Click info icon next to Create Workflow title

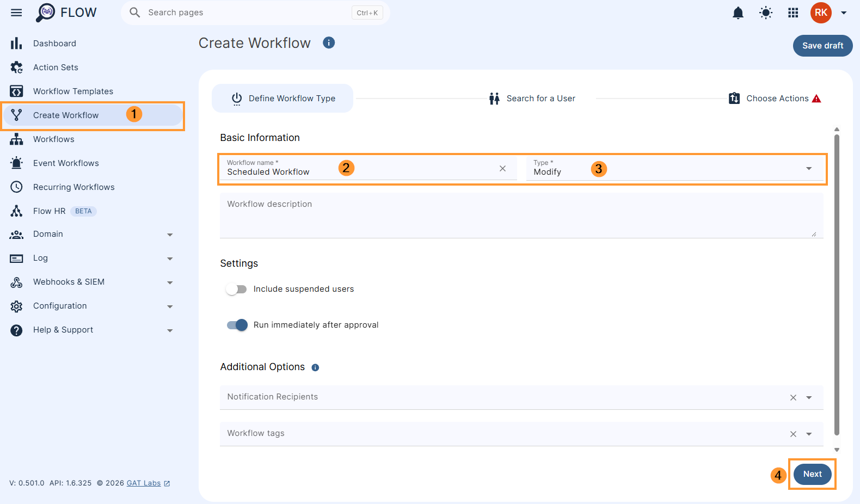tap(329, 42)
